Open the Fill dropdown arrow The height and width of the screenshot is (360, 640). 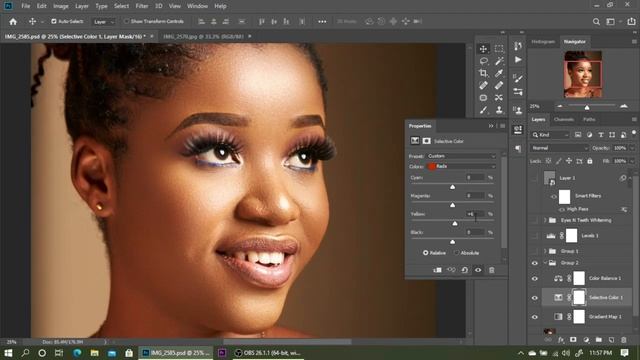tap(632, 161)
